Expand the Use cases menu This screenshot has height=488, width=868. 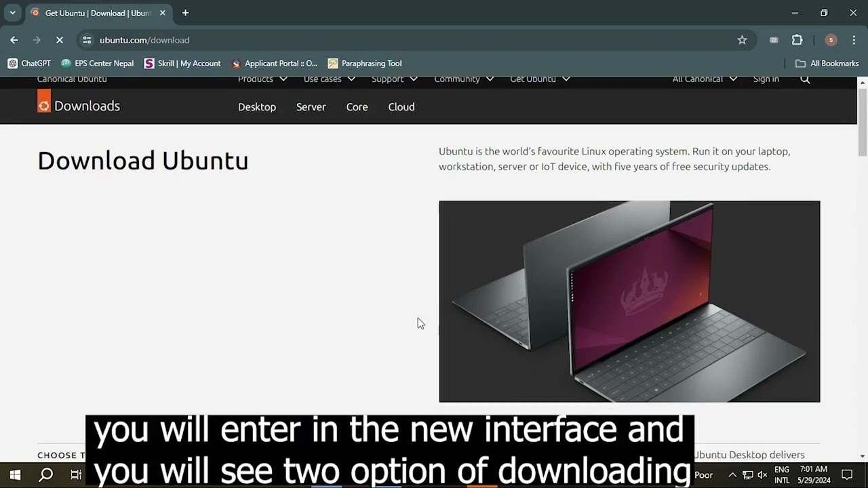coord(330,79)
